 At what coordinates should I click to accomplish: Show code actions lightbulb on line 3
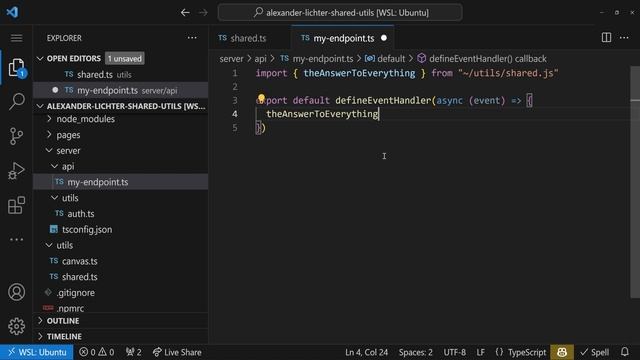(x=261, y=98)
